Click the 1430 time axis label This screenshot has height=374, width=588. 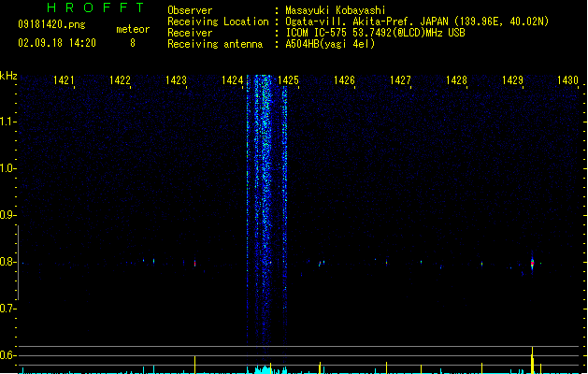point(567,80)
